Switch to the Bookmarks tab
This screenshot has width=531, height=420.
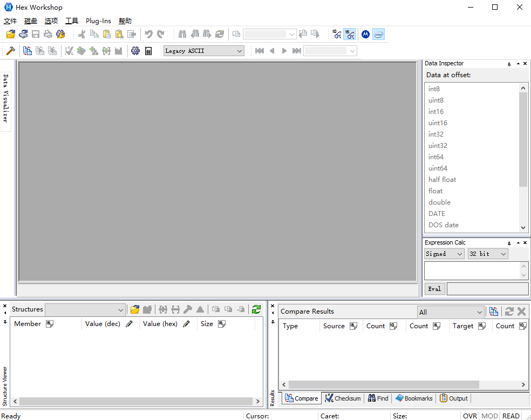(x=414, y=398)
